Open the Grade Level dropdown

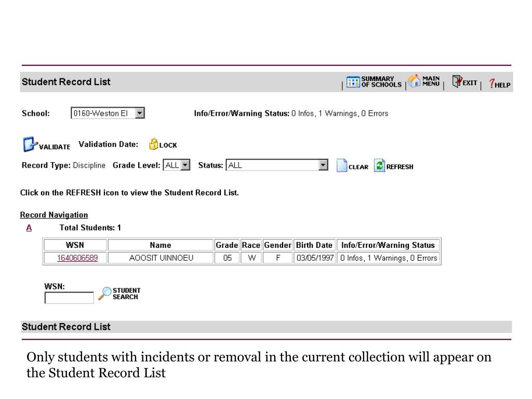177,165
